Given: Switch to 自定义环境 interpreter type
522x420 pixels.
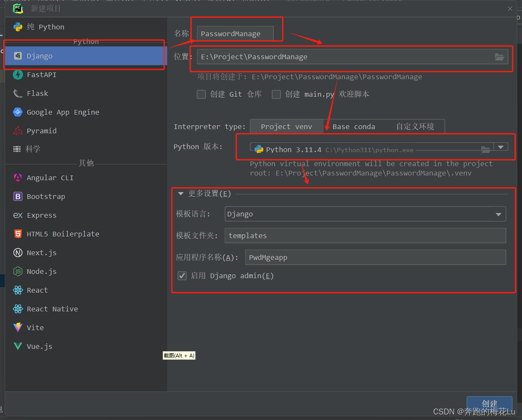Looking at the screenshot, I should pos(415,127).
